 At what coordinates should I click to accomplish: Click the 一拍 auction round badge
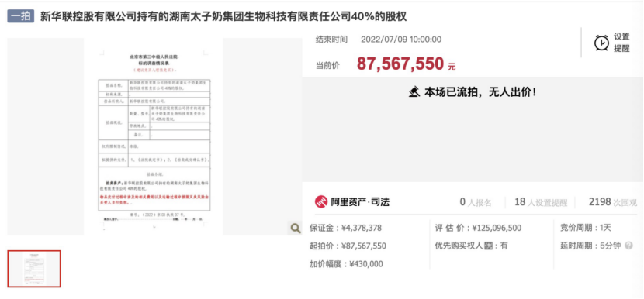(20, 15)
